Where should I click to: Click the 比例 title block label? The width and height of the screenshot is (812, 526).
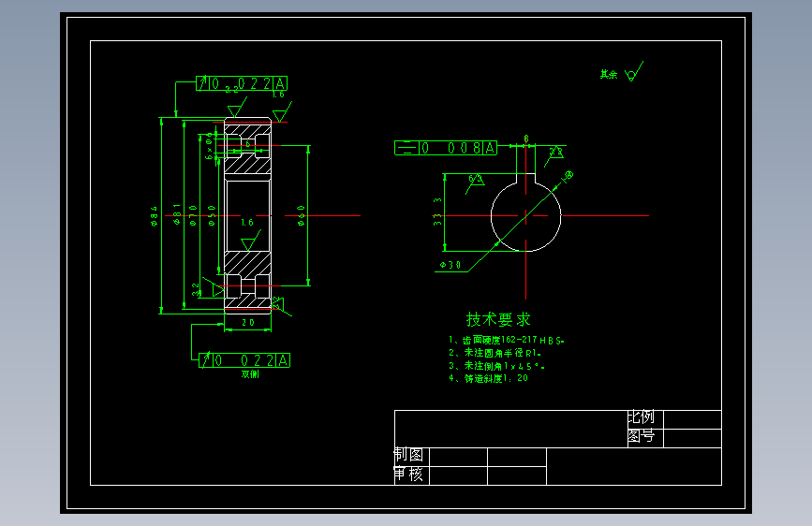pos(641,417)
